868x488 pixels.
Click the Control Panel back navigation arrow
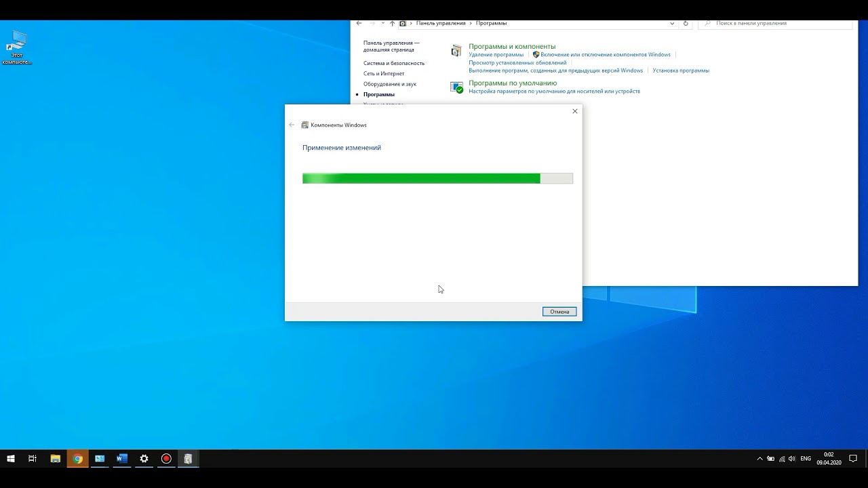[x=359, y=23]
